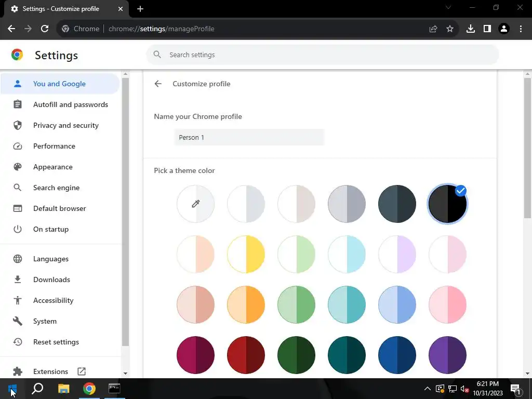Image resolution: width=532 pixels, height=399 pixels.
Task: Select the medium gray theme swatch
Action: point(347,204)
